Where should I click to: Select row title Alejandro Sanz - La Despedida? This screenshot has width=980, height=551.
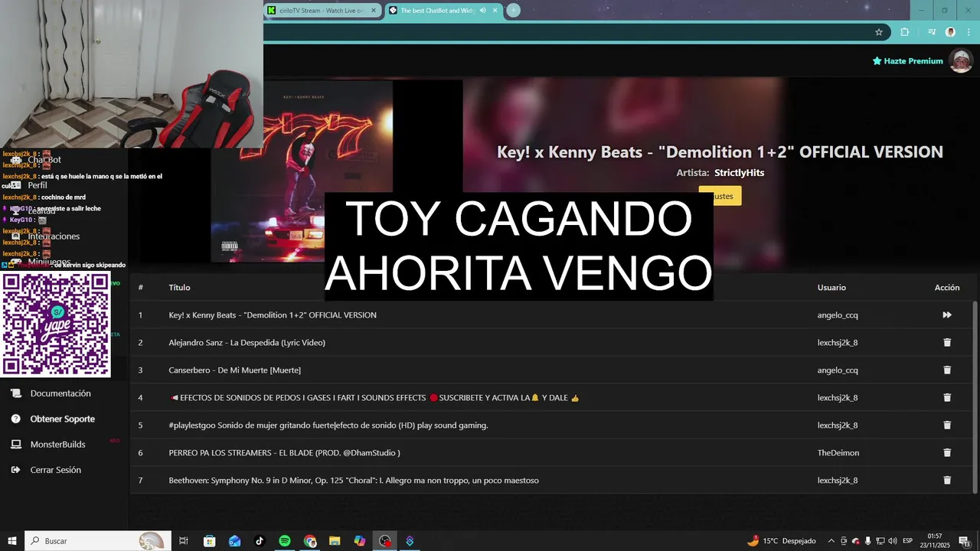tap(247, 342)
